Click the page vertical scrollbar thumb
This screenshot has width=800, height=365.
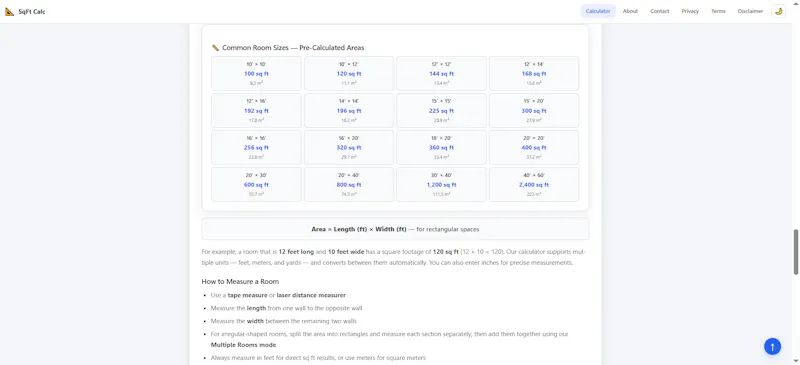pyautogui.click(x=795, y=252)
